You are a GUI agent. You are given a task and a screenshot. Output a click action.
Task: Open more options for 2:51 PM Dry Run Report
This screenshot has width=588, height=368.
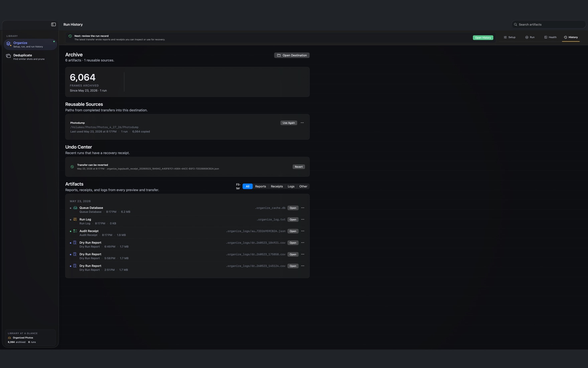click(x=303, y=266)
